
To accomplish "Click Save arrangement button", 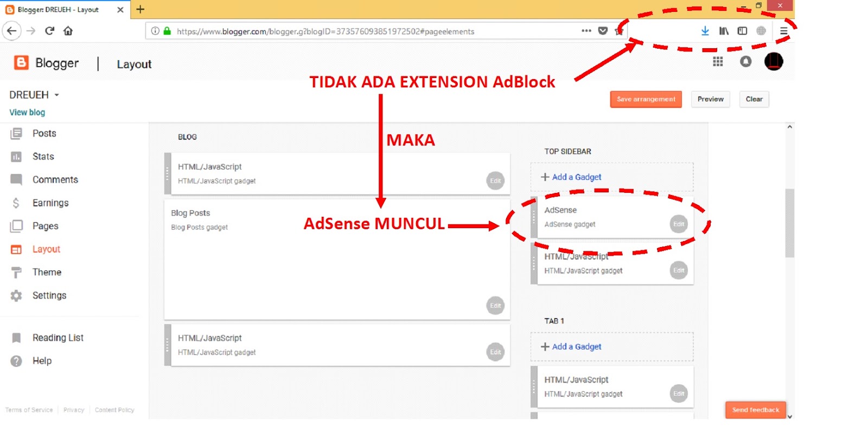I will (646, 99).
